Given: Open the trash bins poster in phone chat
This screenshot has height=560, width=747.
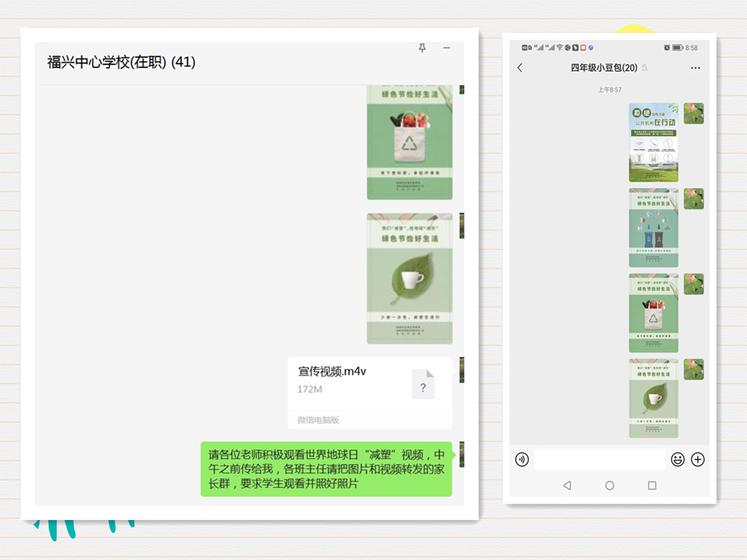Looking at the screenshot, I should (654, 228).
